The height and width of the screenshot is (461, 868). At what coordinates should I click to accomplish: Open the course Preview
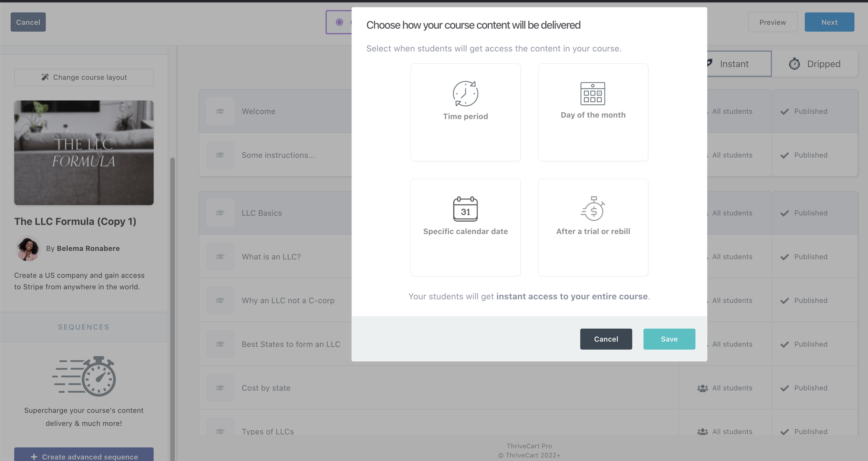coord(772,22)
